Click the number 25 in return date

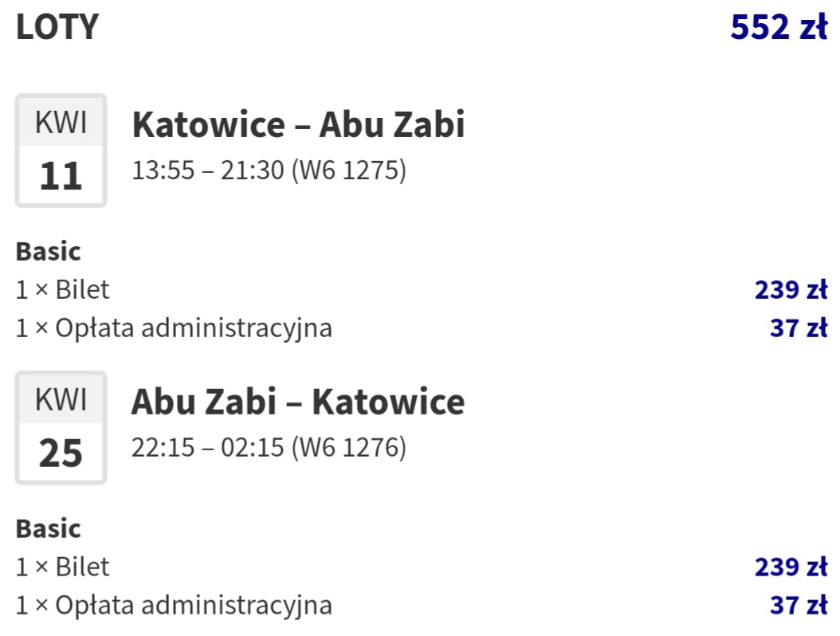(x=61, y=453)
